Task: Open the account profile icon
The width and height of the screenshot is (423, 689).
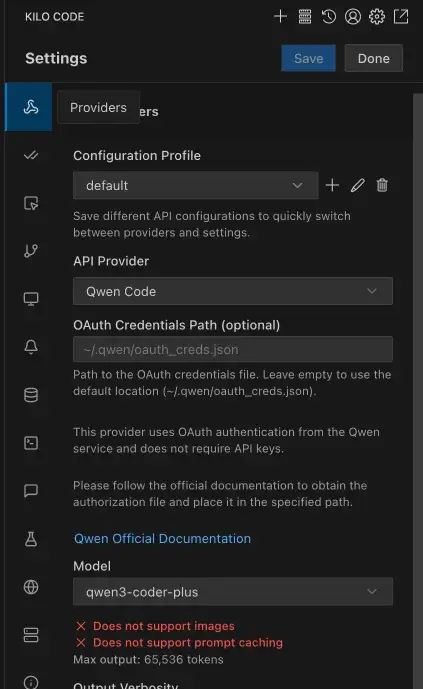Action: coord(353,17)
